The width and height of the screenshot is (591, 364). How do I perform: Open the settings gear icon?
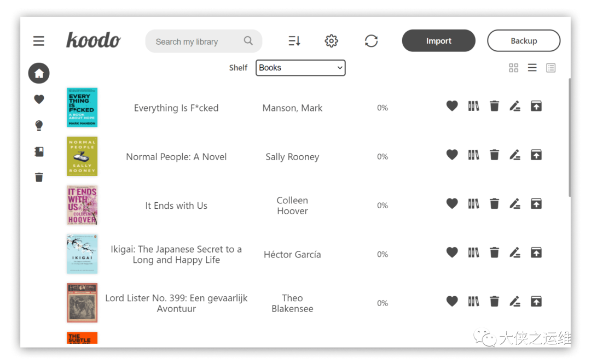tap(331, 40)
